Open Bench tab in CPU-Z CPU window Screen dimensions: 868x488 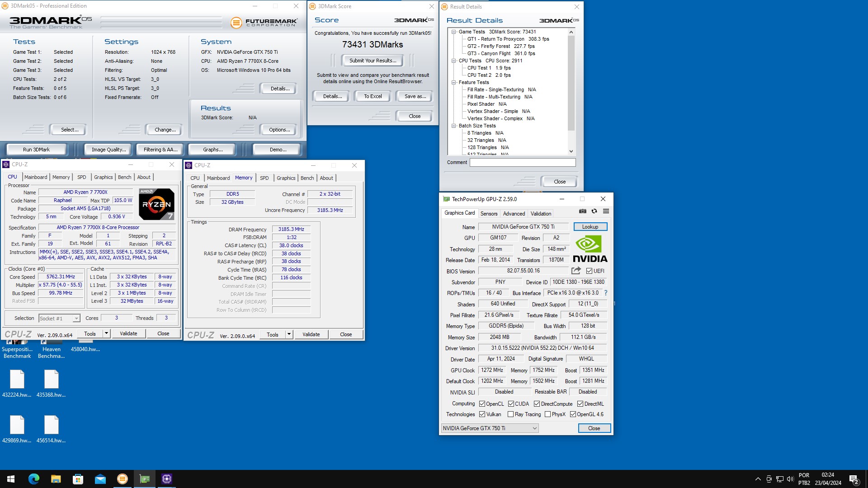click(x=125, y=177)
